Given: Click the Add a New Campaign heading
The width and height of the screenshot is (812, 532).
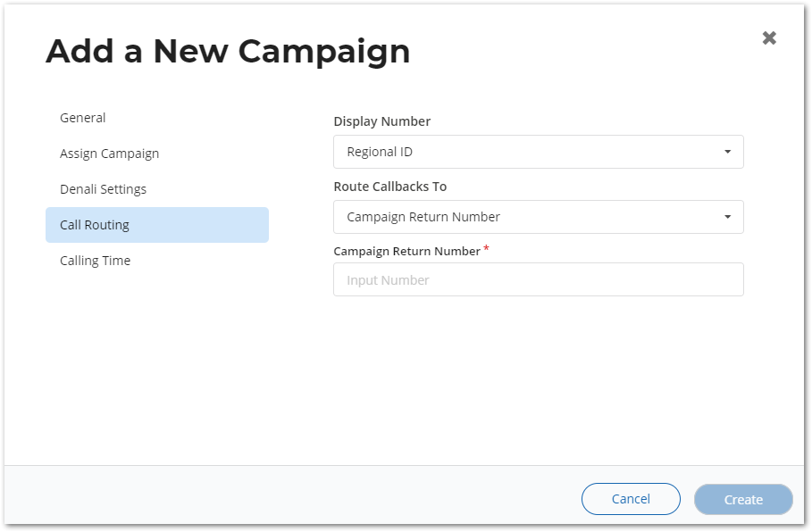Looking at the screenshot, I should [228, 51].
